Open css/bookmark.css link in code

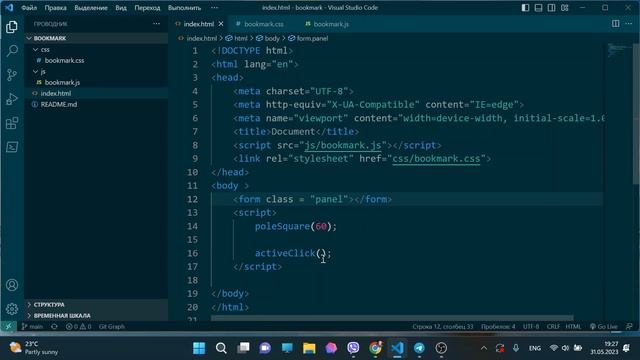pos(436,159)
